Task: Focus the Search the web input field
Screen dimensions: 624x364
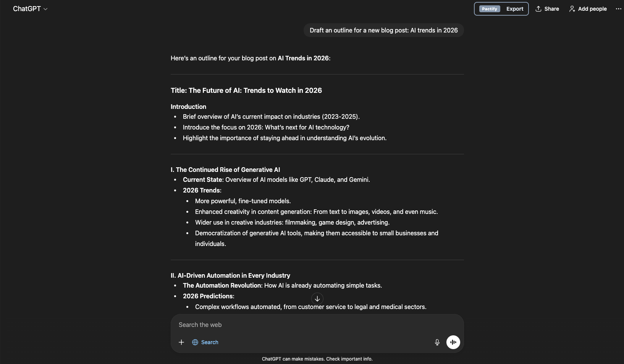Action: (306, 325)
